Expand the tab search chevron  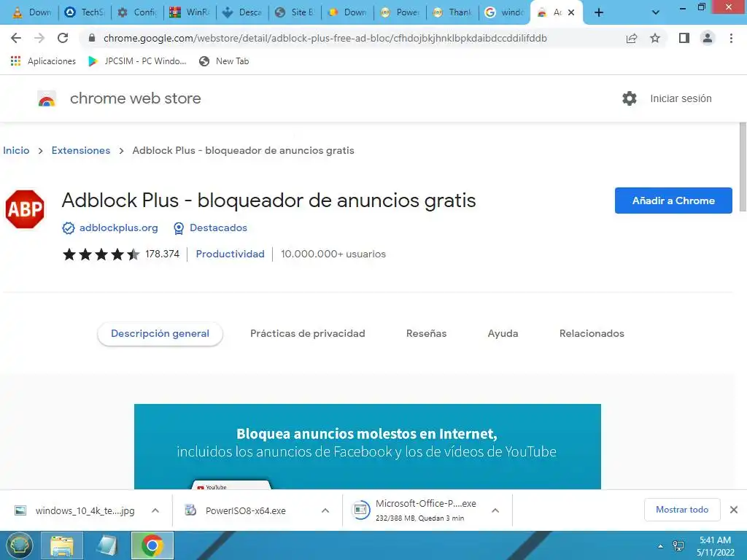[656, 12]
